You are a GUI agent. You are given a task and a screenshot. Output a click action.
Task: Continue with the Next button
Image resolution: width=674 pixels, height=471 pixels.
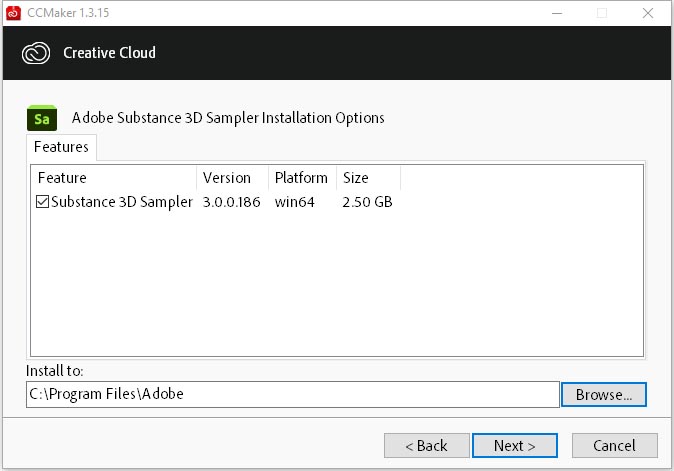(515, 446)
